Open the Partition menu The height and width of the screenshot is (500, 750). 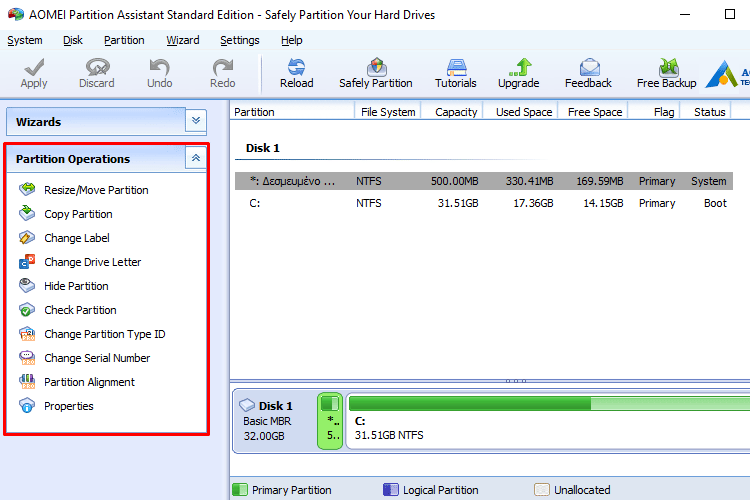click(x=124, y=40)
